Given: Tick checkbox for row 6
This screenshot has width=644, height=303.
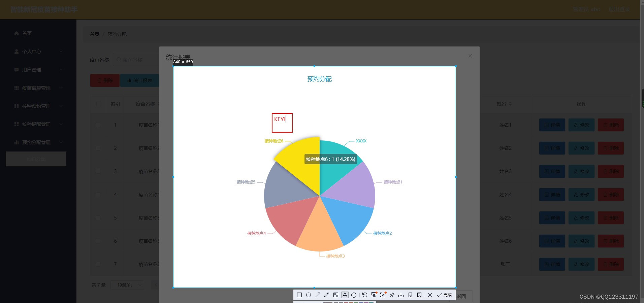Looking at the screenshot, I should click(98, 241).
